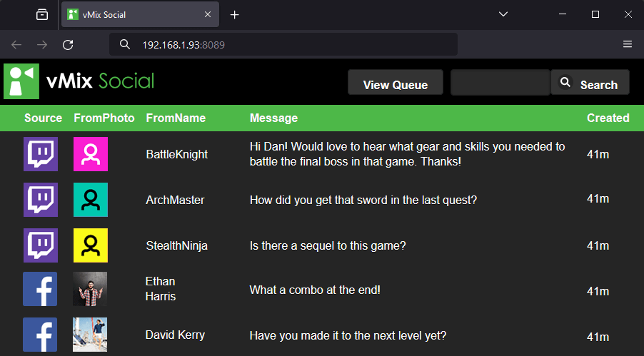Image resolution: width=644 pixels, height=356 pixels.
Task: Click StealthNinja's yellow avatar icon
Action: tap(91, 245)
